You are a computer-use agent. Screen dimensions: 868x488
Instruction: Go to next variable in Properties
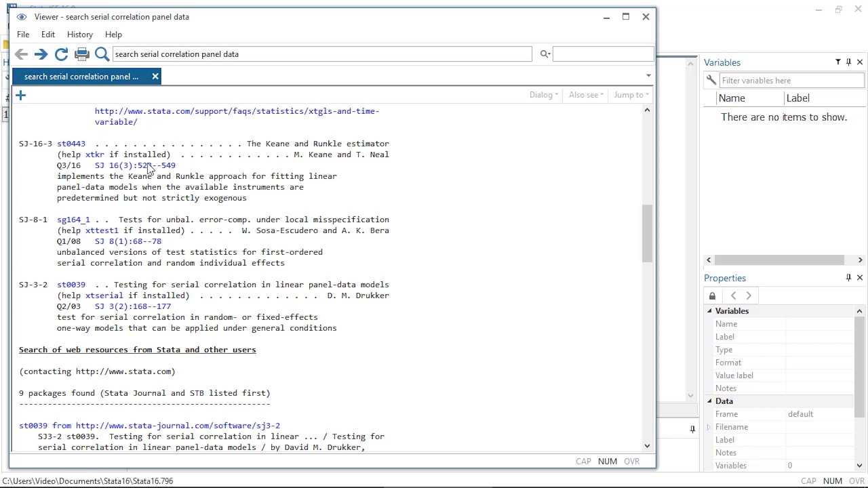[749, 296]
